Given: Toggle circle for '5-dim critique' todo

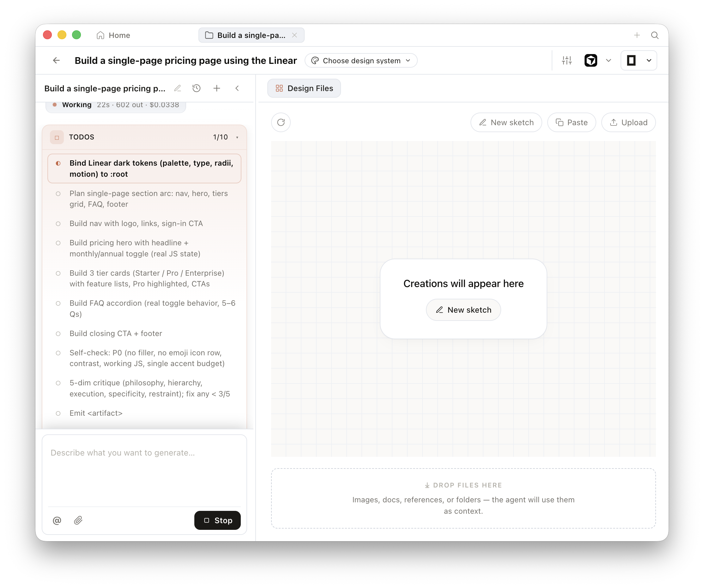Looking at the screenshot, I should pos(58,383).
